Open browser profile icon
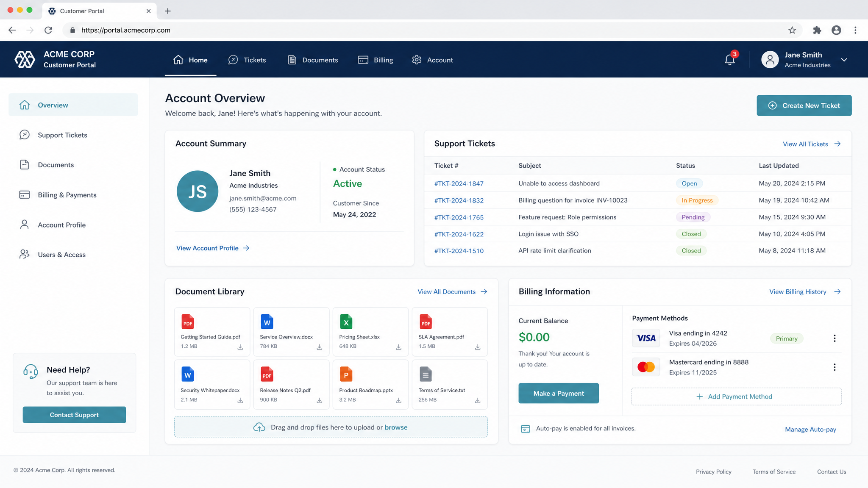868x488 pixels. click(x=836, y=30)
